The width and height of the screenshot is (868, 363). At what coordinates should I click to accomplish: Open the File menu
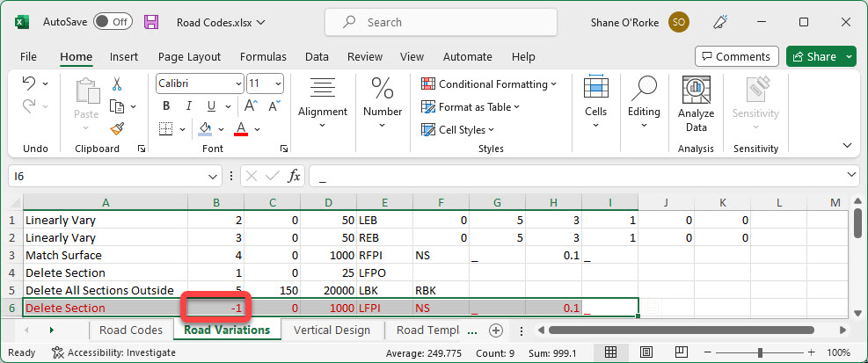(28, 56)
